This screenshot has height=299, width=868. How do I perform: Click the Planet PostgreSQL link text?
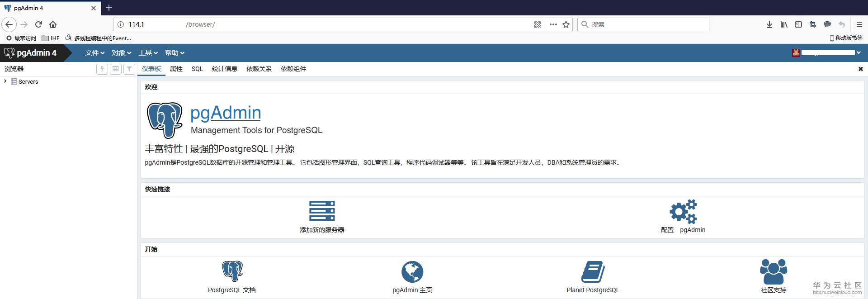593,290
